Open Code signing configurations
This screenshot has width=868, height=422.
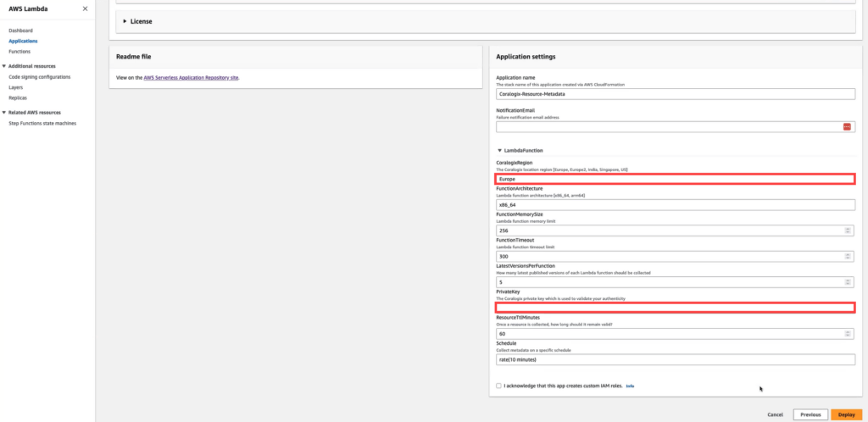tap(39, 77)
